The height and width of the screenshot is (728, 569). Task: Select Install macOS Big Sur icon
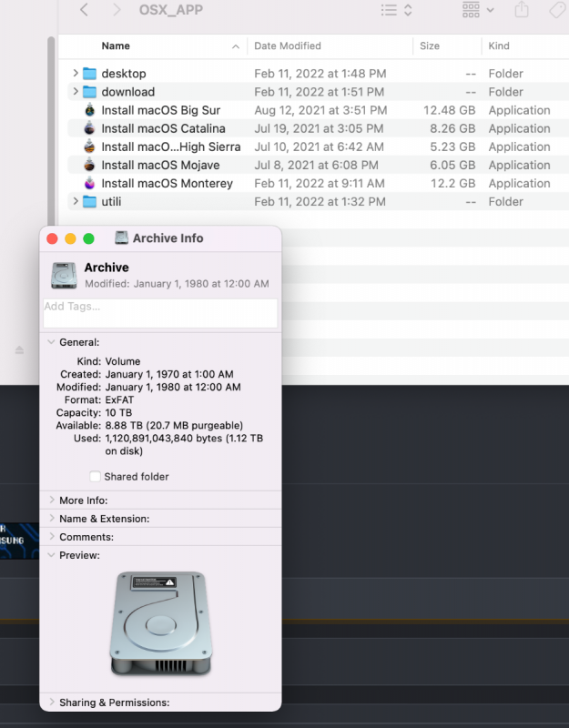point(89,110)
